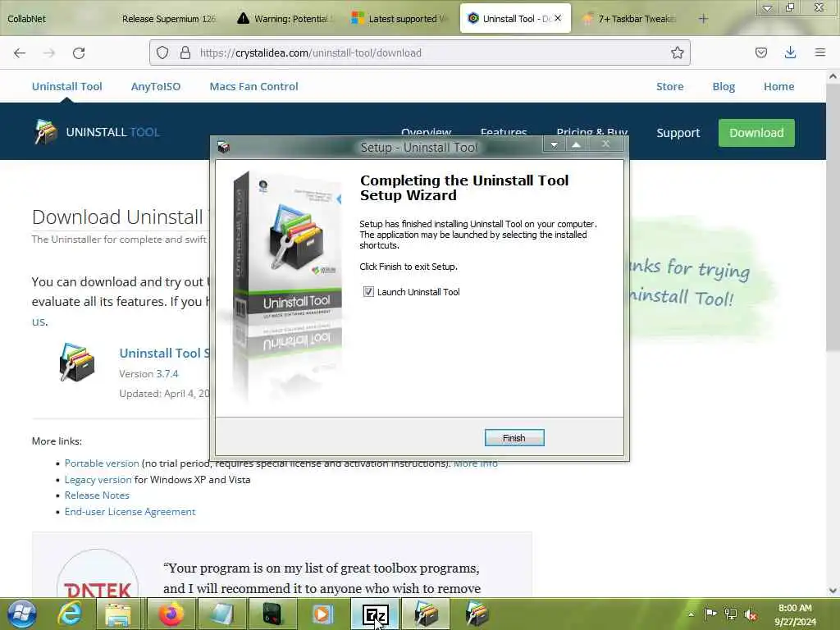Click the setup dialog title bar icon
840x630 pixels.
[x=224, y=147]
